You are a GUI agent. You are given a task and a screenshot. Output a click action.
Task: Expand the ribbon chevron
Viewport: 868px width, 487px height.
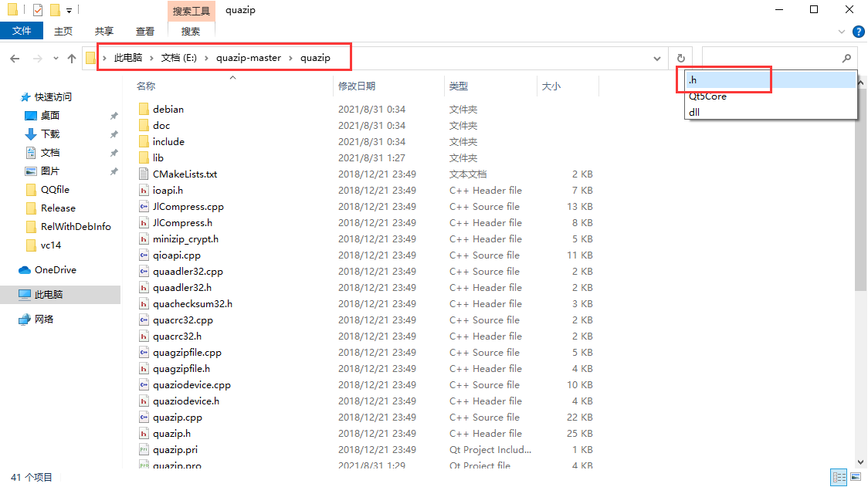842,32
